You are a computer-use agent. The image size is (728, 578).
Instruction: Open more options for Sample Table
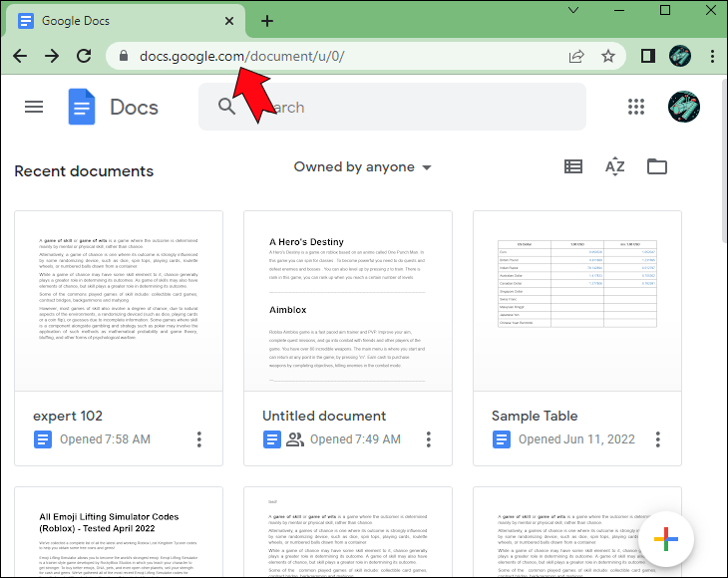pos(658,439)
